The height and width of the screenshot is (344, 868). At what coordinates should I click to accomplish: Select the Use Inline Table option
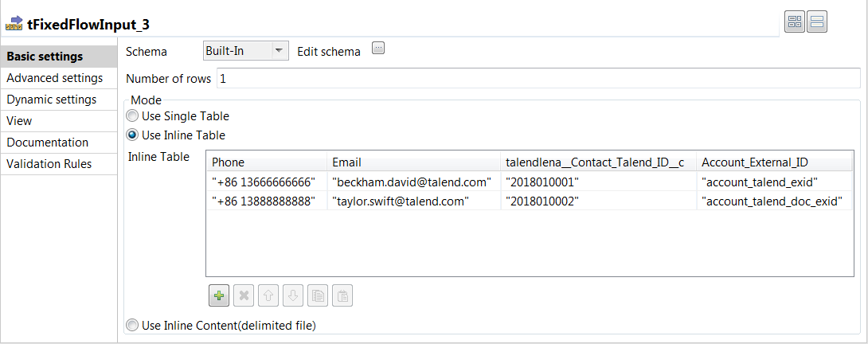[x=132, y=135]
